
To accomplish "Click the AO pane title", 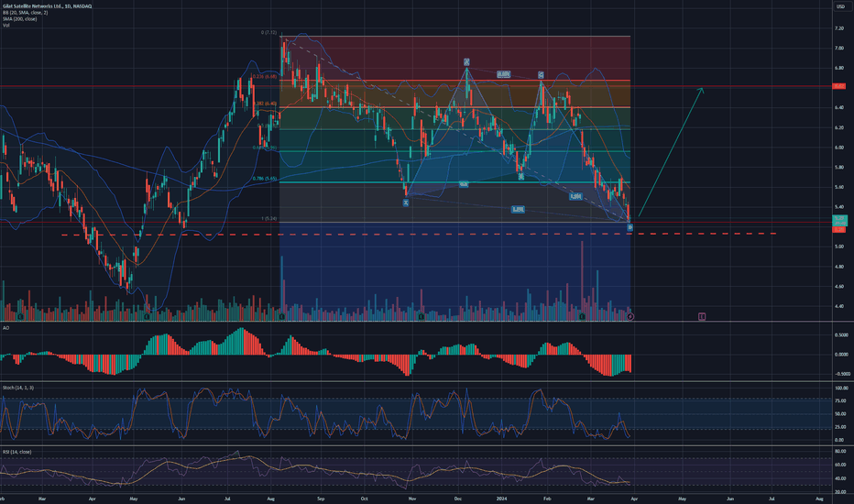I will click(5, 328).
